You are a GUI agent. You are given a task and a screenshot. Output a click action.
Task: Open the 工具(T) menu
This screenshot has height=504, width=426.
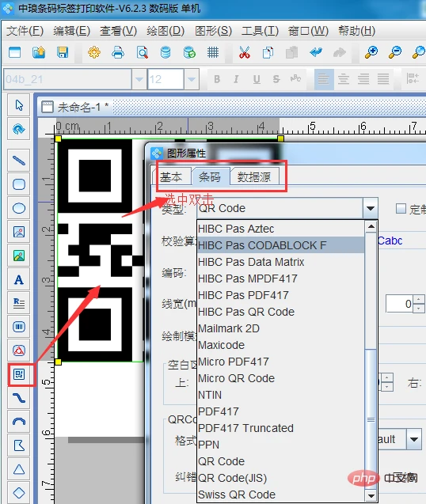260,31
